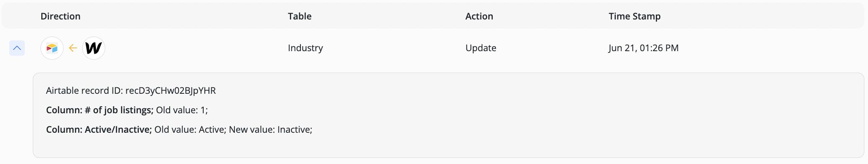Click the Industry table name cell
Image resolution: width=868 pixels, height=164 pixels.
pos(305,48)
